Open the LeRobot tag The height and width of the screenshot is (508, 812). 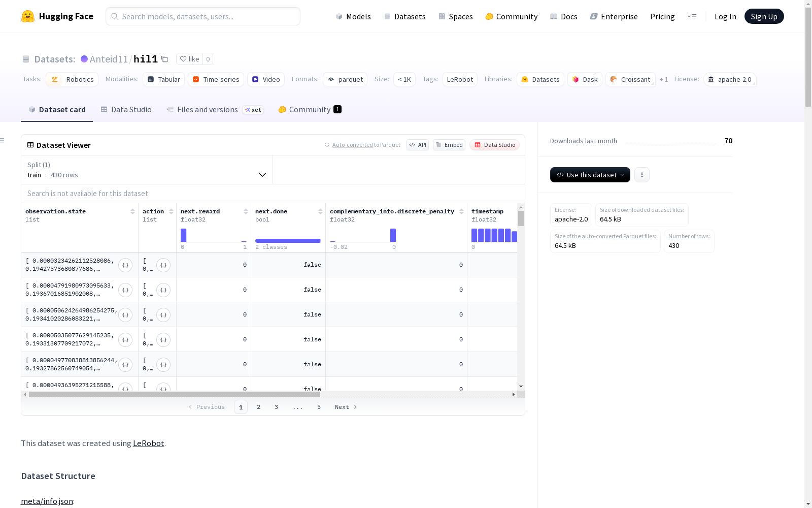[460, 79]
